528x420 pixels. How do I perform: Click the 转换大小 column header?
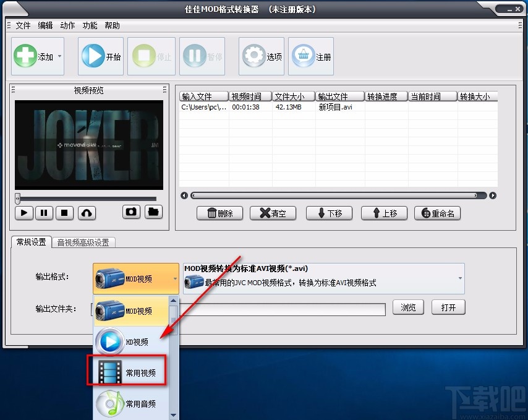coord(477,96)
